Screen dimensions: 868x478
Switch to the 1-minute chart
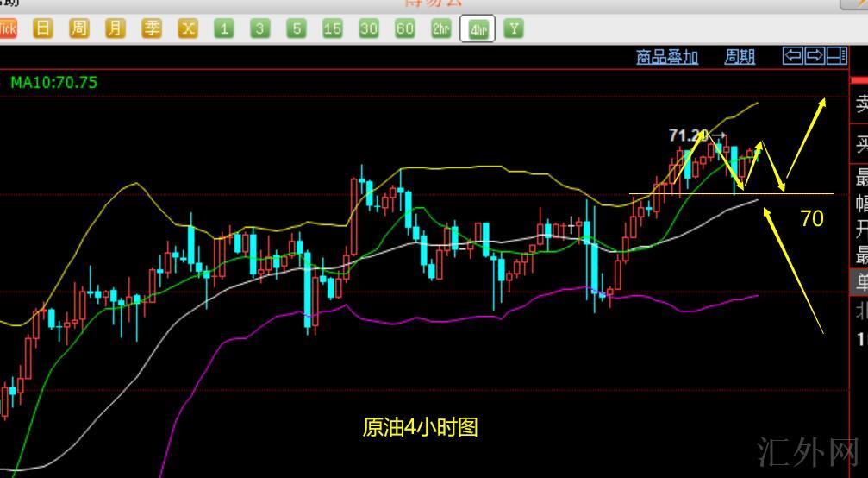coord(224,28)
